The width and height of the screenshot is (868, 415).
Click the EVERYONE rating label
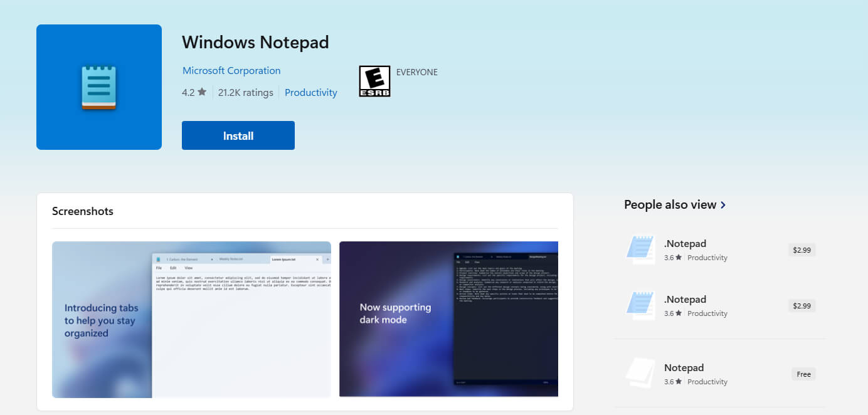pyautogui.click(x=417, y=72)
